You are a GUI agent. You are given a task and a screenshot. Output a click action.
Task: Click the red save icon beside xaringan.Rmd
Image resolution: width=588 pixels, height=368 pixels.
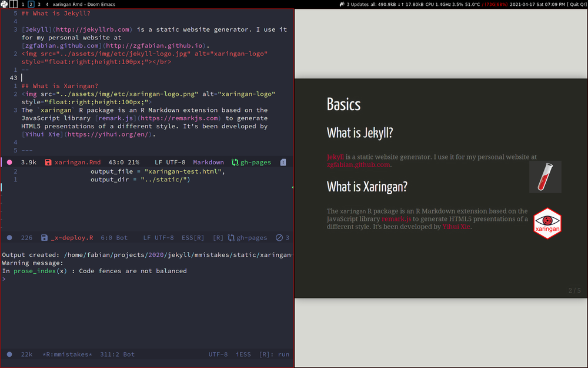[x=48, y=163]
